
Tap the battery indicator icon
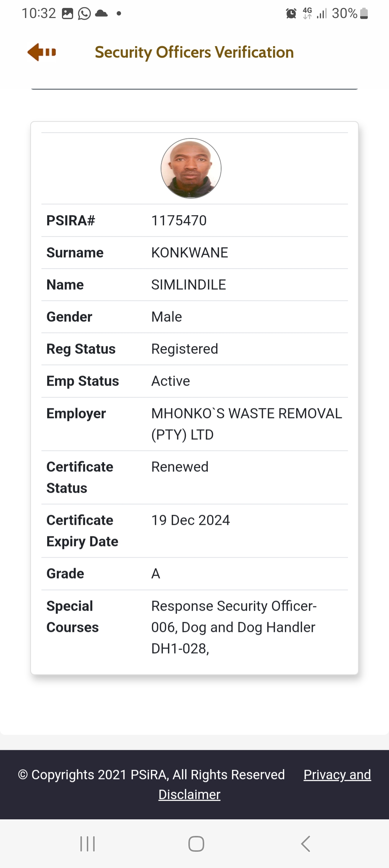pyautogui.click(x=364, y=14)
